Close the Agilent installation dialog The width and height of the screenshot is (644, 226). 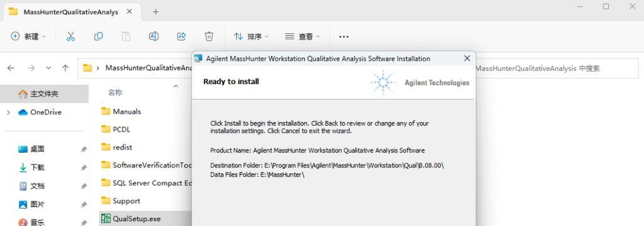467,58
